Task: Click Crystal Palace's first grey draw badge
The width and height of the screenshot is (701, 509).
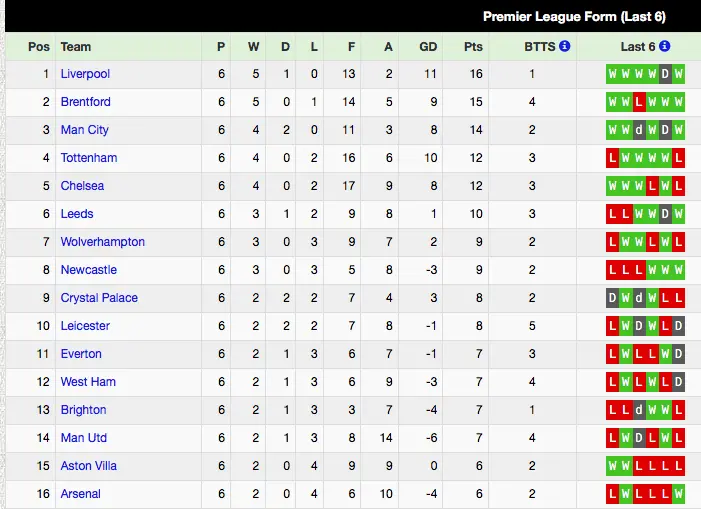Action: pyautogui.click(x=613, y=298)
